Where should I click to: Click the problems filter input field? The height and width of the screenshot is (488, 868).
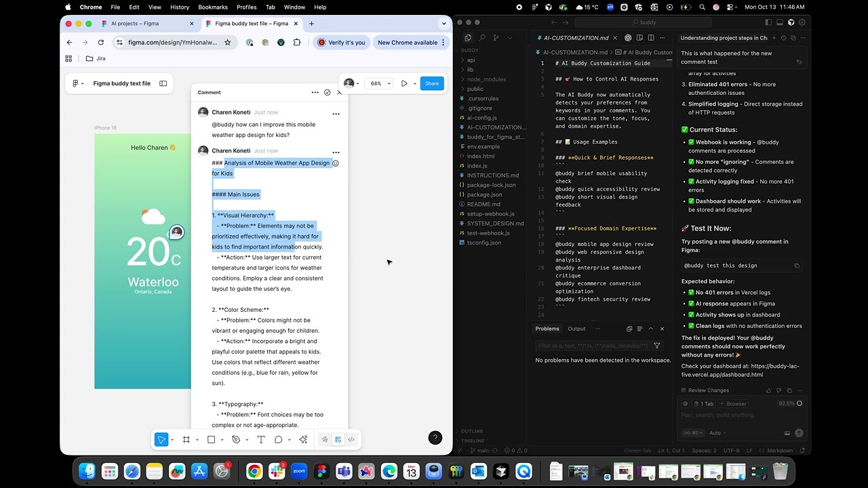tap(591, 346)
